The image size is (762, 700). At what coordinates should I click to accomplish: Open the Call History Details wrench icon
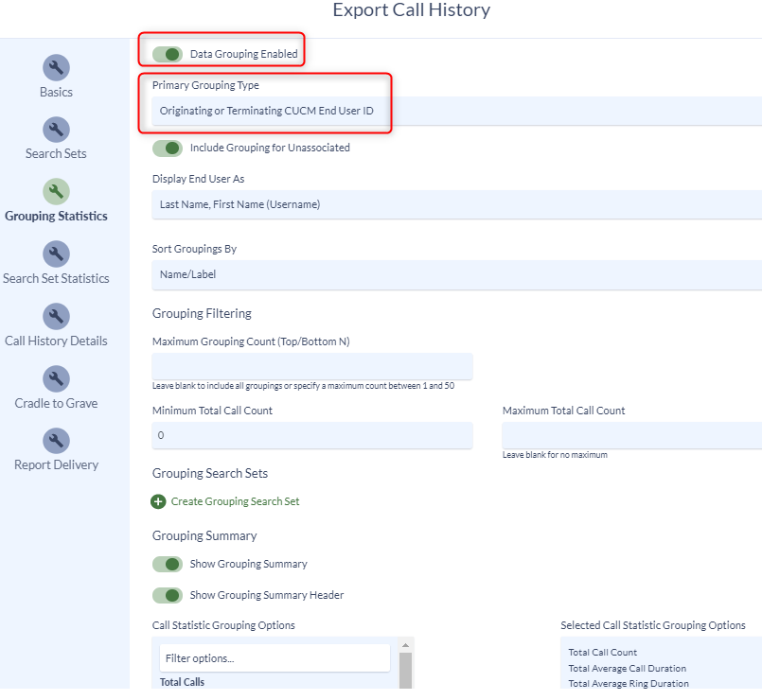coord(56,316)
